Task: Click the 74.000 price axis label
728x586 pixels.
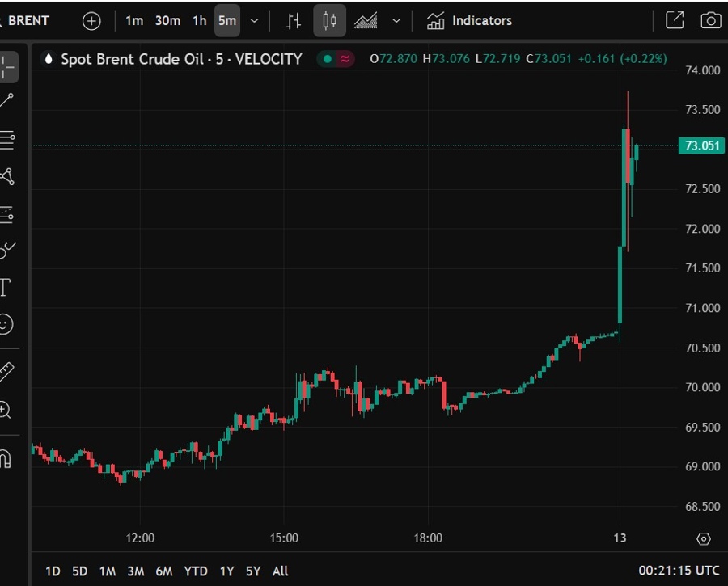Action: coord(702,70)
